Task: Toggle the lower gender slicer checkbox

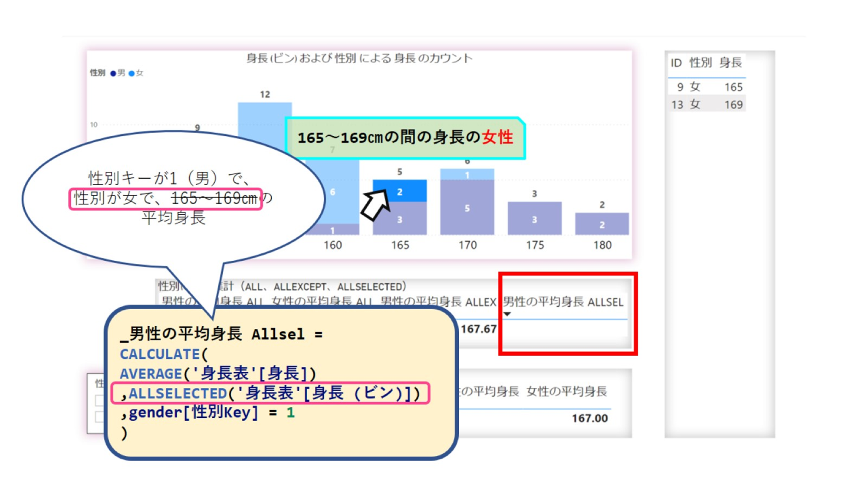Action: point(99,417)
